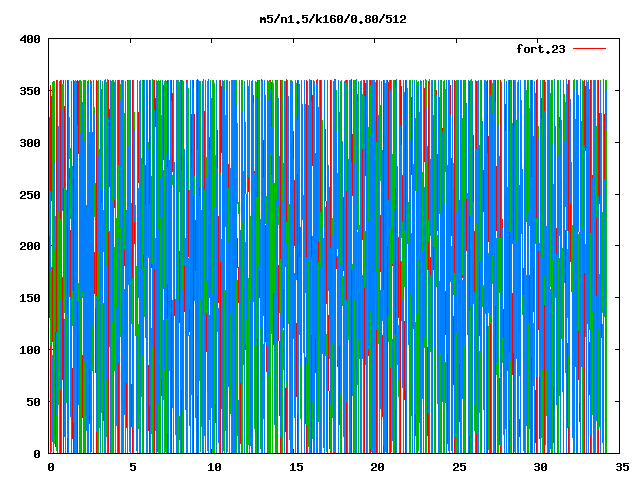Click the plot title m5/n1.5/k160/0.80/512

pos(333,19)
